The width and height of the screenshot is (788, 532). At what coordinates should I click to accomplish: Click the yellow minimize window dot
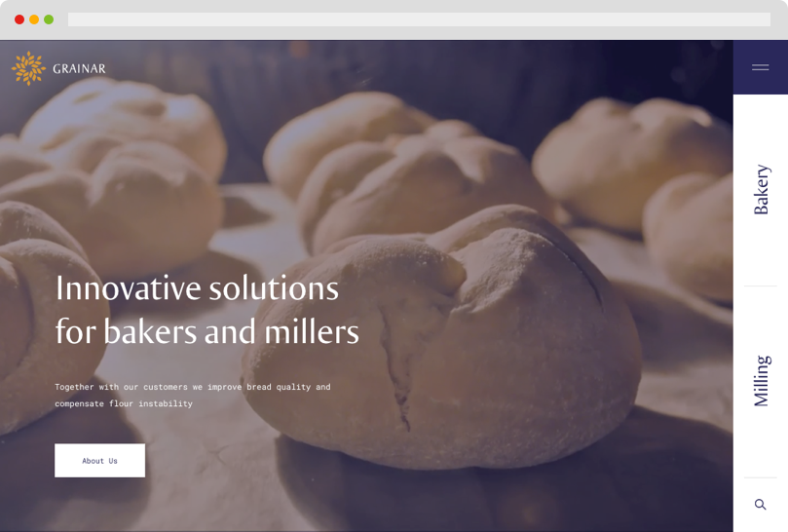click(x=34, y=19)
